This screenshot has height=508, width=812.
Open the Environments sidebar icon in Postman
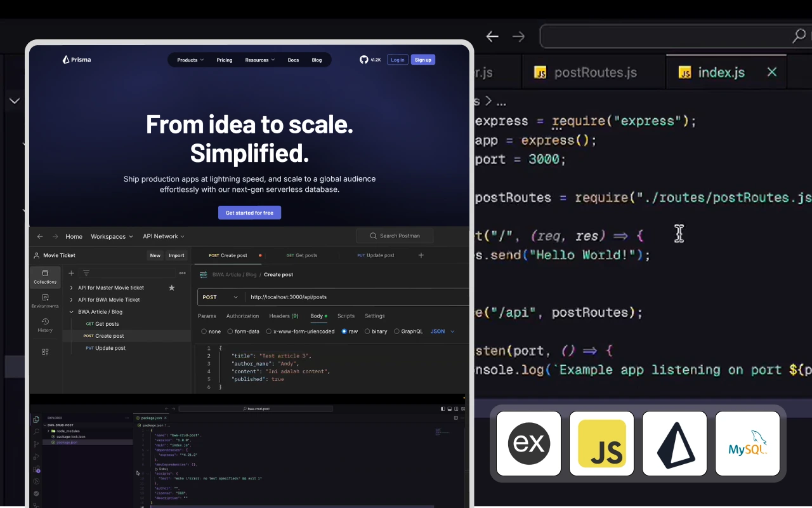coord(45,301)
